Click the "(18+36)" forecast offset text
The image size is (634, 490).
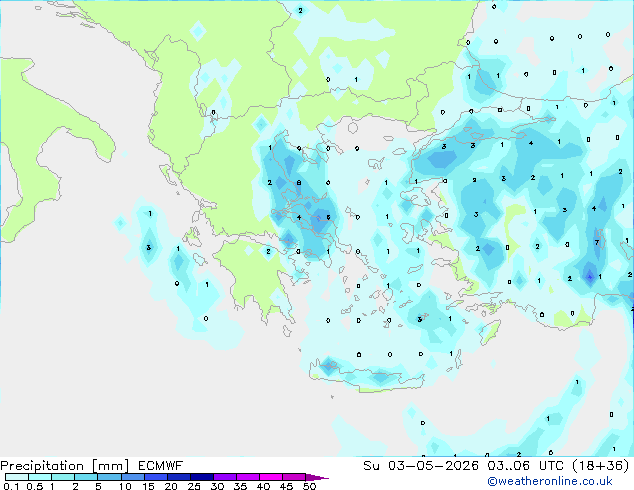[x=601, y=466]
